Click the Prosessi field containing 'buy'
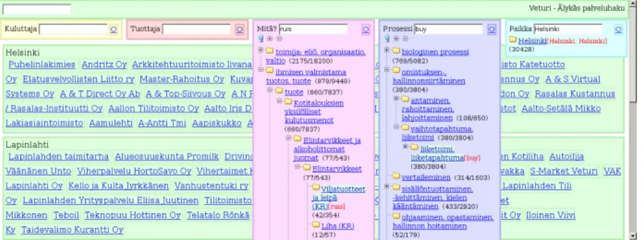Image resolution: width=644 pixels, height=240 pixels. [x=448, y=29]
